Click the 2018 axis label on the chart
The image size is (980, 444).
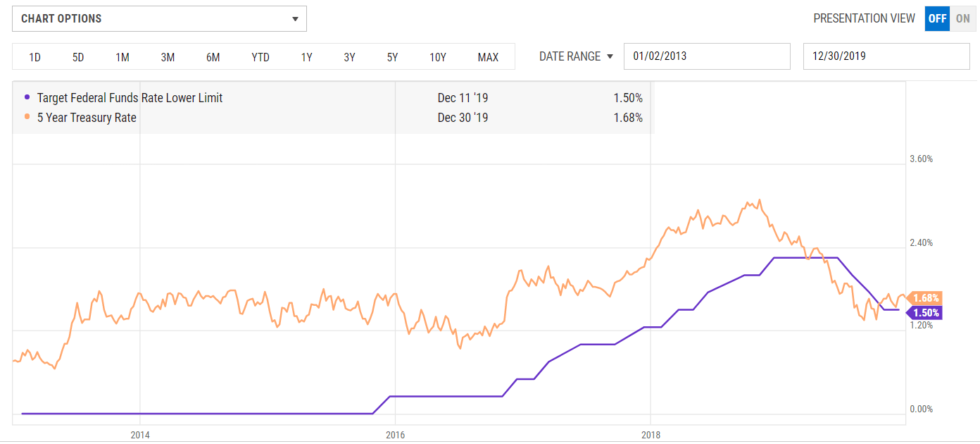[651, 435]
